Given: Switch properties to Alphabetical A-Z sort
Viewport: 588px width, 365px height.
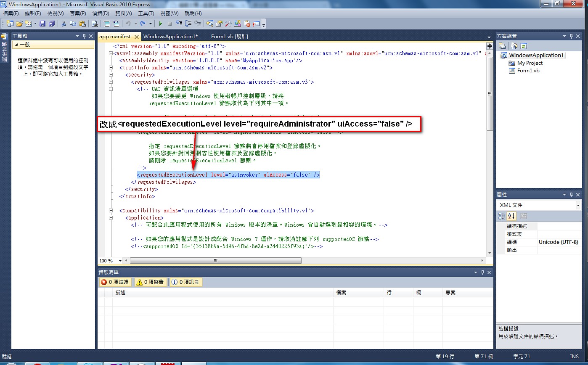Looking at the screenshot, I should click(x=511, y=216).
